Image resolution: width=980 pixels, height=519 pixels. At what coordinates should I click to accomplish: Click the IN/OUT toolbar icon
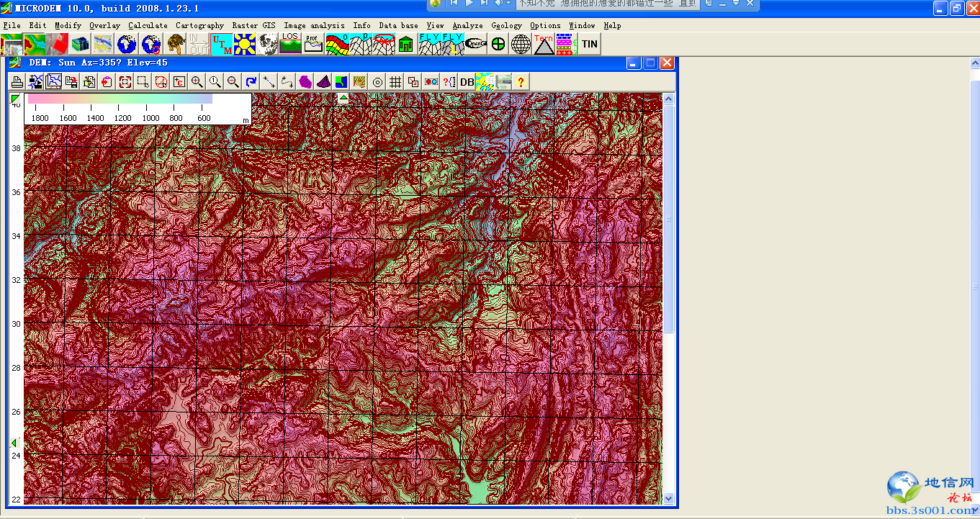click(199, 44)
